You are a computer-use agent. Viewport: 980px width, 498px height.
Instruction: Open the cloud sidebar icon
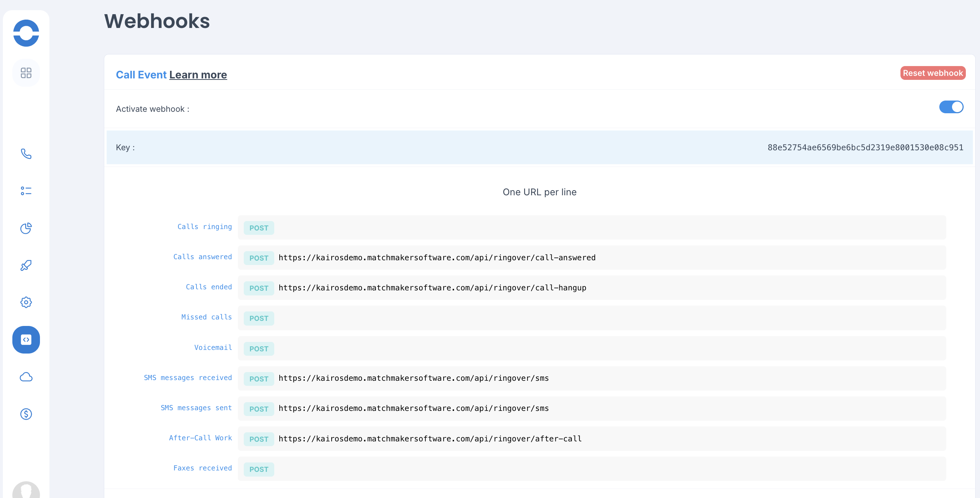tap(26, 377)
